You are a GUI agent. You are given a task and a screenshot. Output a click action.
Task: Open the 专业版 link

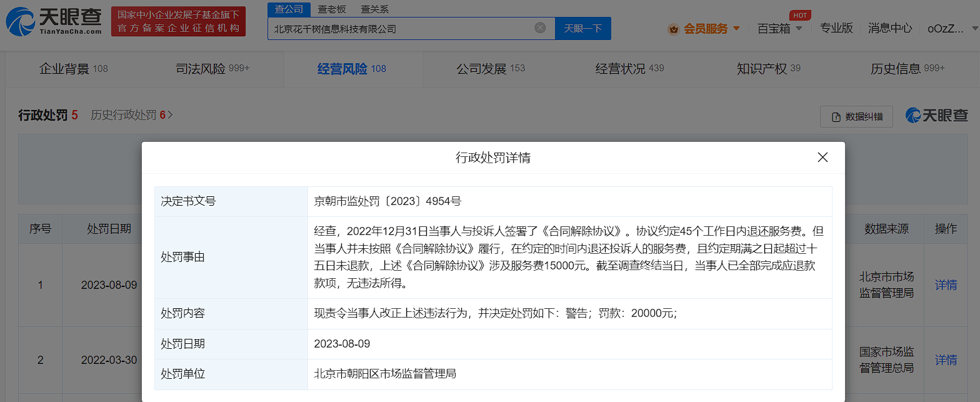point(836,28)
